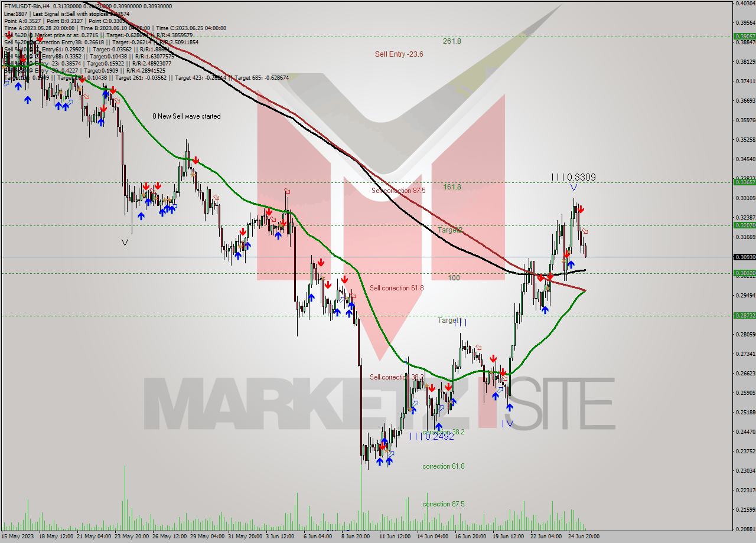
Task: Select the green 'correction 61.8' label
Action: point(444,466)
